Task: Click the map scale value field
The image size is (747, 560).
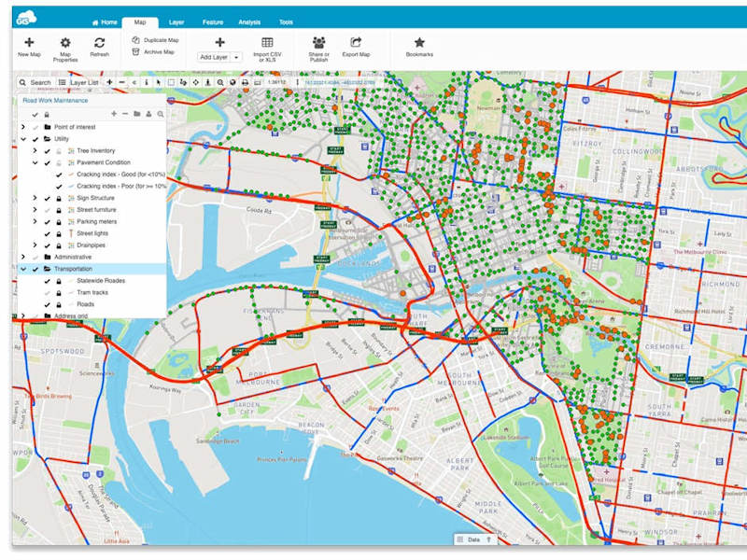Action: pos(276,82)
